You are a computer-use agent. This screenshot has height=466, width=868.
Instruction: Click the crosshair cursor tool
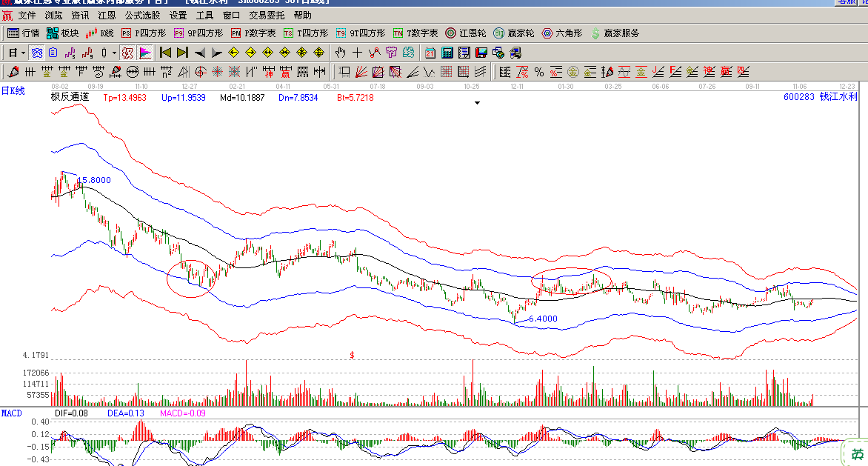[357, 53]
